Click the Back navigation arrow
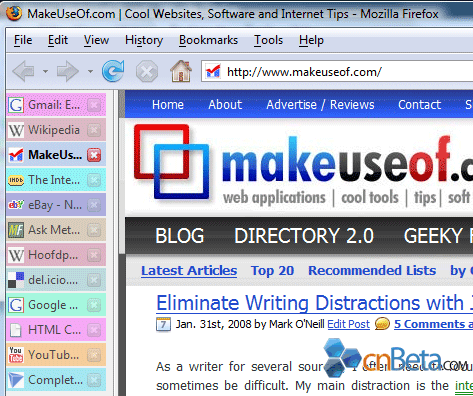 23,71
